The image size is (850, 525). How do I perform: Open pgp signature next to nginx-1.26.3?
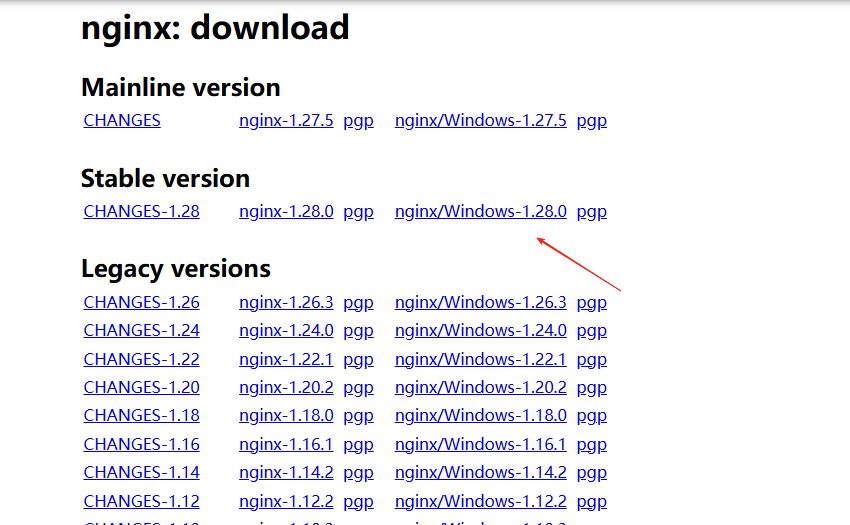coord(358,303)
